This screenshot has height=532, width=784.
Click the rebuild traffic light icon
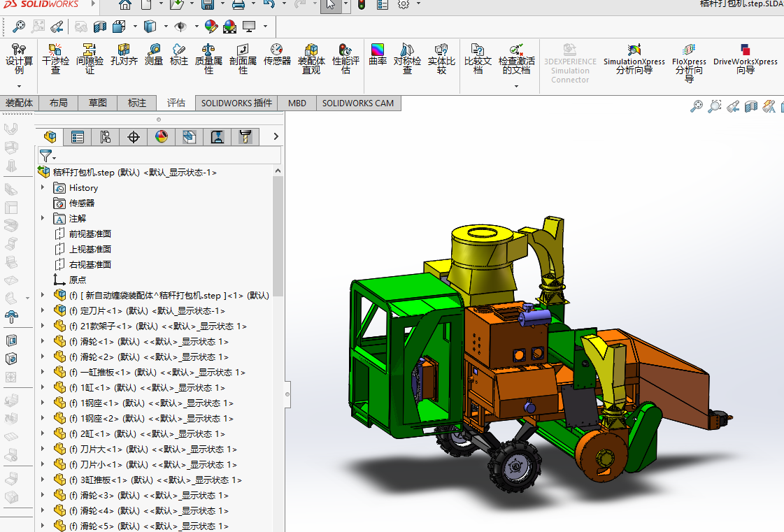(362, 5)
